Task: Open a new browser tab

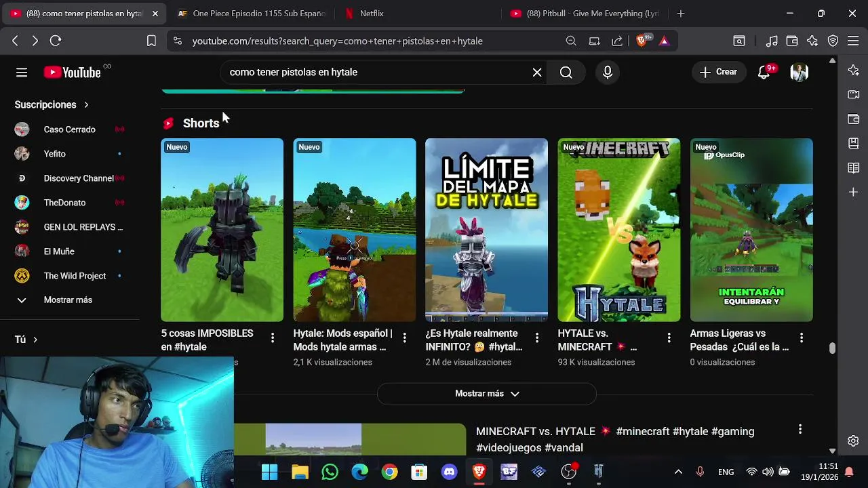Action: click(x=681, y=14)
